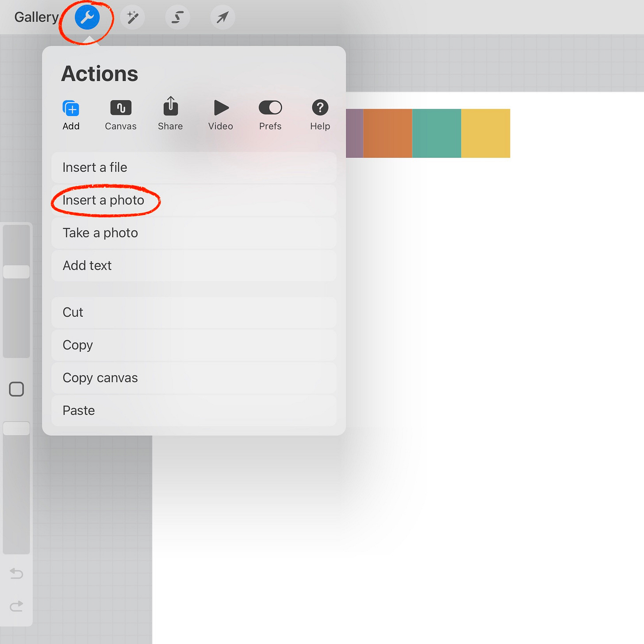This screenshot has height=644, width=644.
Task: Choose Insert a photo
Action: point(194,200)
